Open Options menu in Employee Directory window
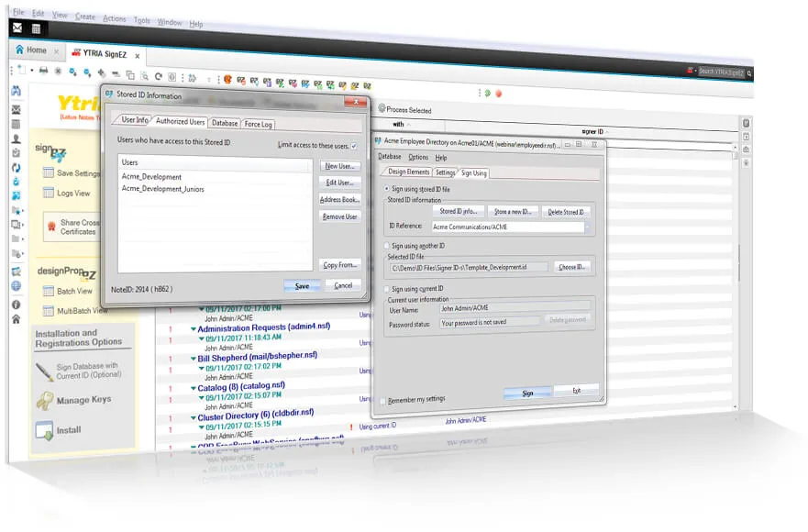The width and height of the screenshot is (808, 532). click(418, 157)
